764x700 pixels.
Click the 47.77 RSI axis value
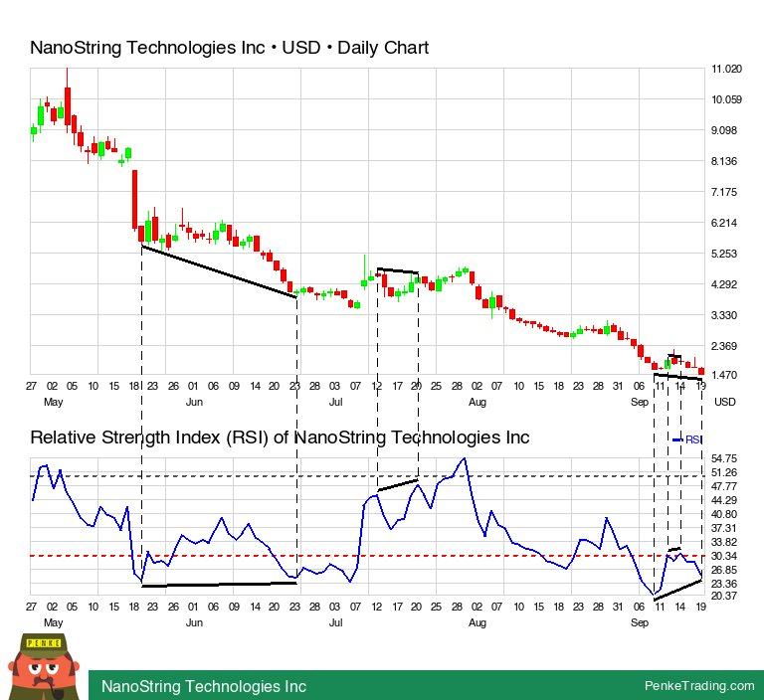point(724,486)
